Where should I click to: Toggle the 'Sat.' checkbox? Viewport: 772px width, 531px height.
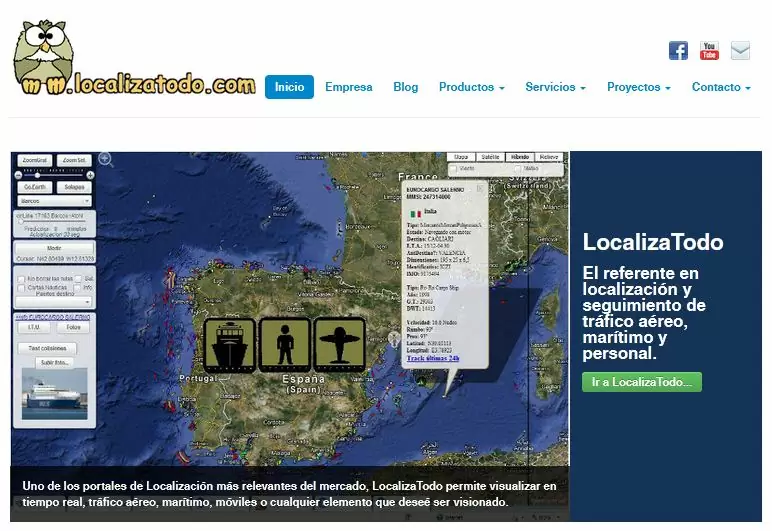(78, 279)
